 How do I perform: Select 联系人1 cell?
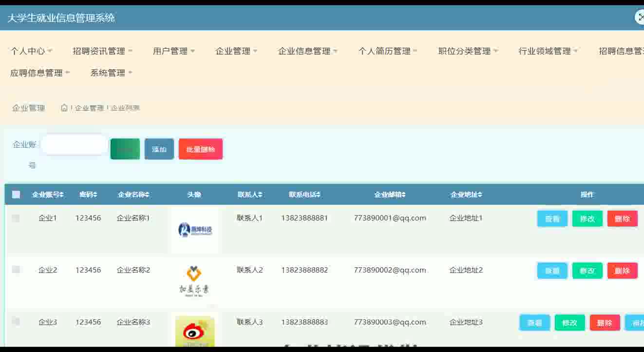click(x=250, y=218)
